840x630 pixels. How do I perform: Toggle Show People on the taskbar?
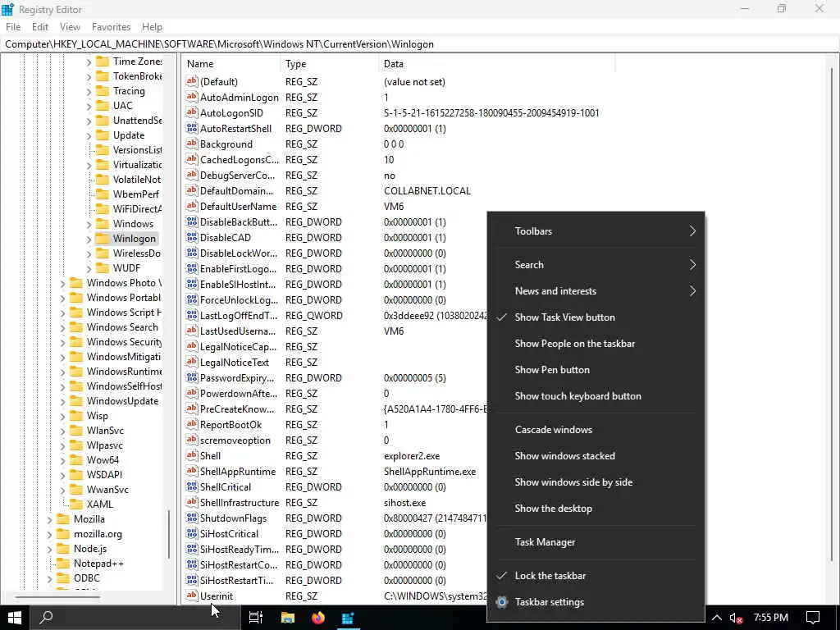pyautogui.click(x=596, y=344)
